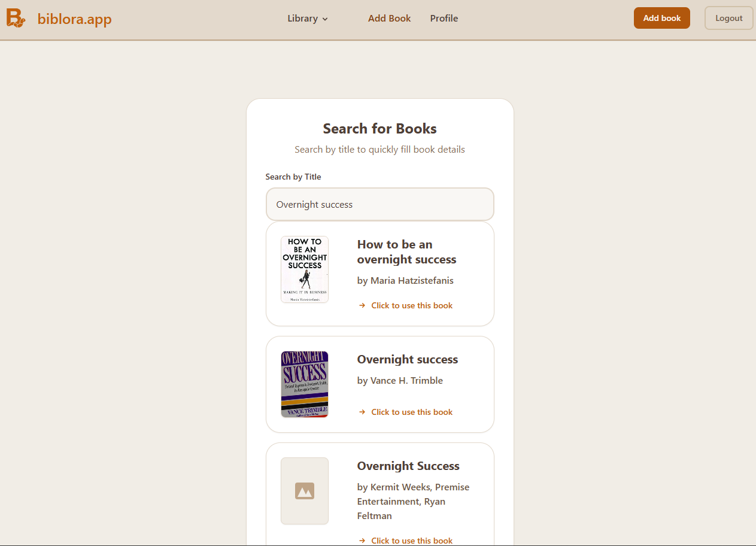
Task: Click arrow icon for Kermit Weeks book
Action: (x=362, y=541)
